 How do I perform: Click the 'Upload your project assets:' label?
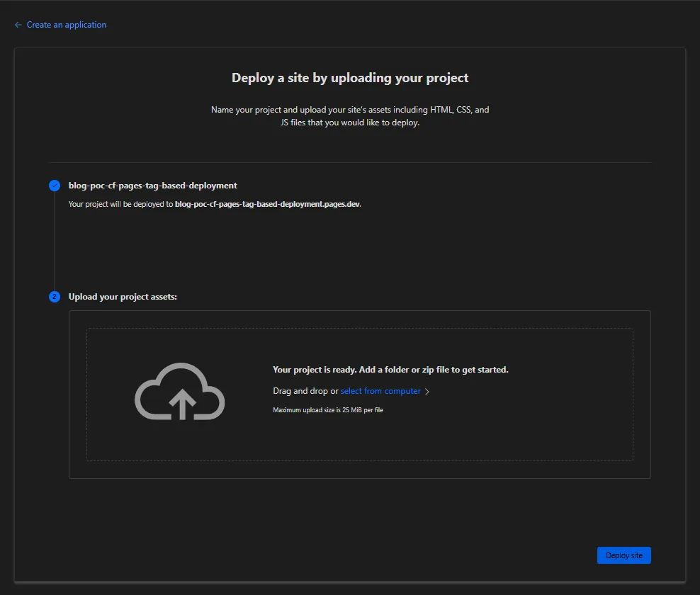123,297
